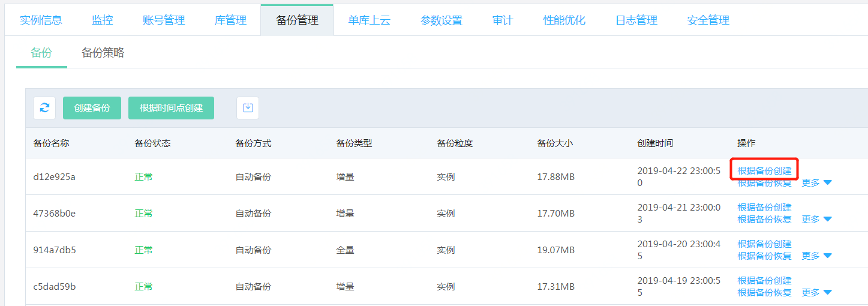
Task: Select the 备份 sub-tab
Action: coord(41,53)
